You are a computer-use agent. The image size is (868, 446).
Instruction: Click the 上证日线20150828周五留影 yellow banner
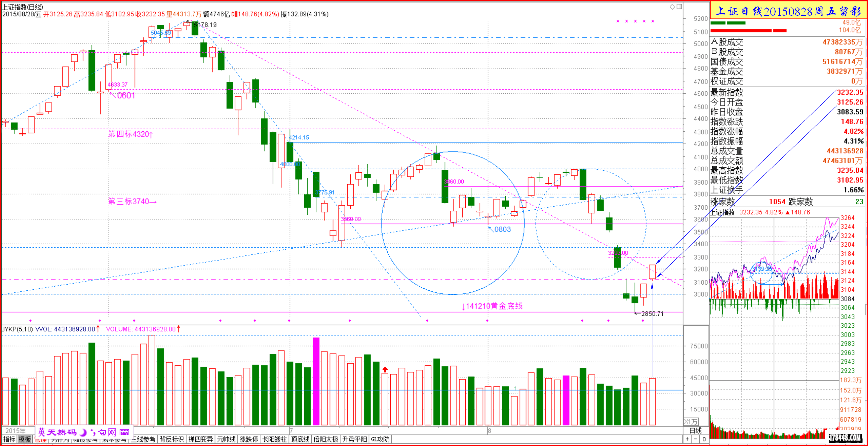click(788, 11)
